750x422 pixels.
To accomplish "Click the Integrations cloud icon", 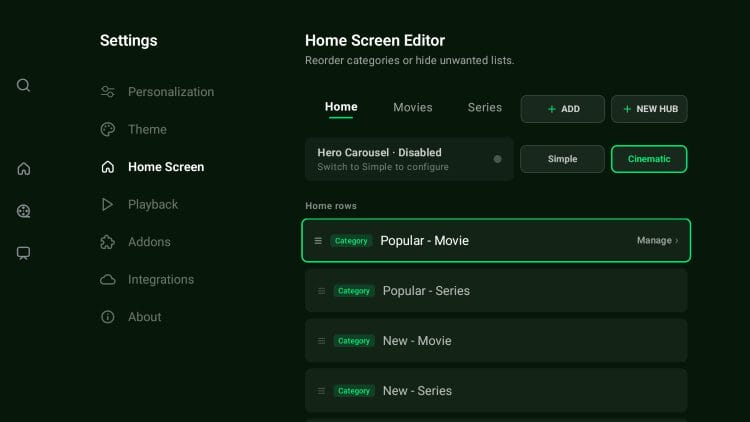I will point(108,279).
